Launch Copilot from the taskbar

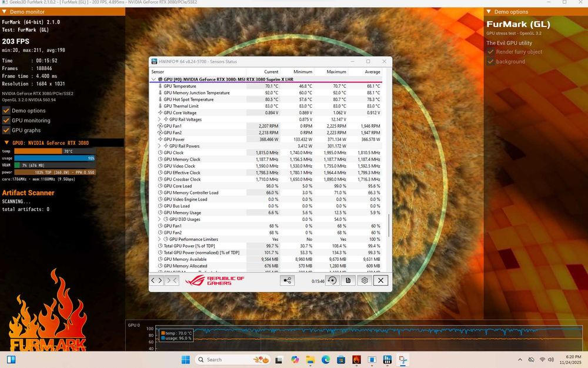coord(295,360)
